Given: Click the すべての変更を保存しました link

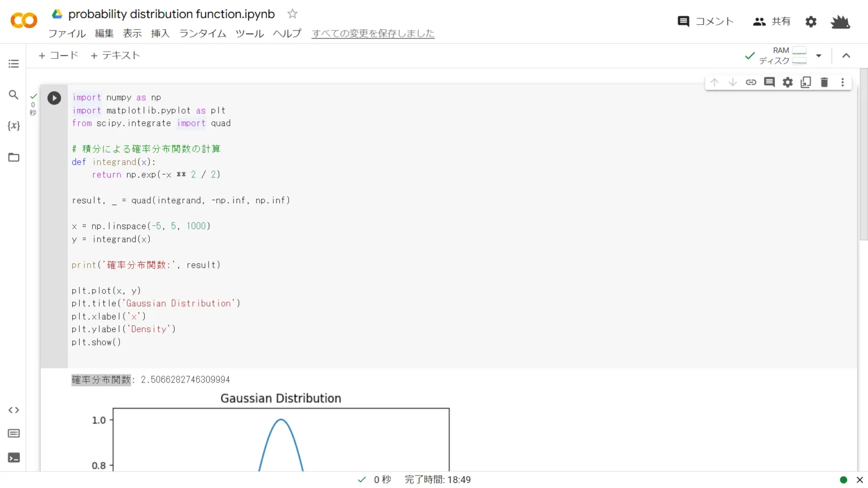Looking at the screenshot, I should 373,33.
